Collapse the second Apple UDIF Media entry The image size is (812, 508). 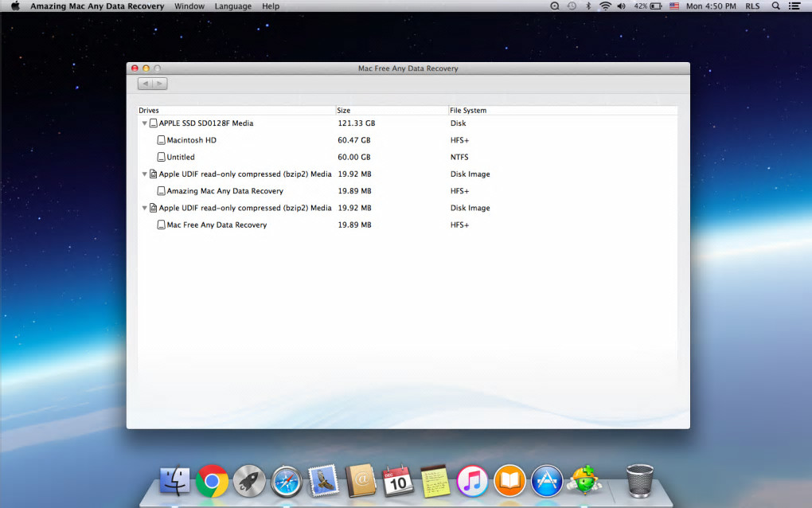pyautogui.click(x=144, y=208)
